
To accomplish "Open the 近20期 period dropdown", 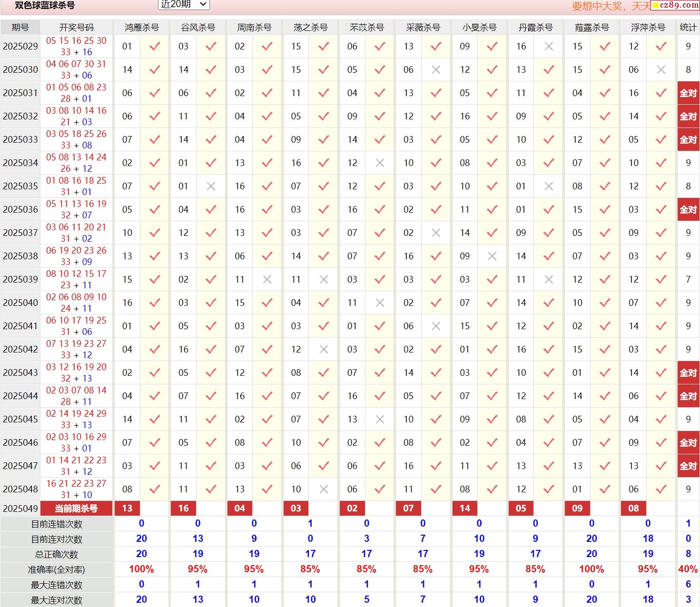I will pyautogui.click(x=183, y=5).
